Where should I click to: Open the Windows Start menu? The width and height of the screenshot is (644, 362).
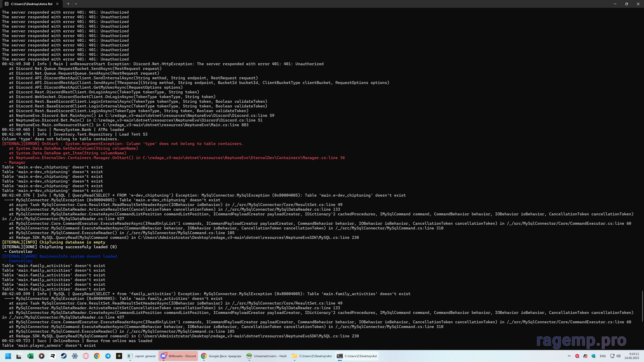[x=8, y=356]
